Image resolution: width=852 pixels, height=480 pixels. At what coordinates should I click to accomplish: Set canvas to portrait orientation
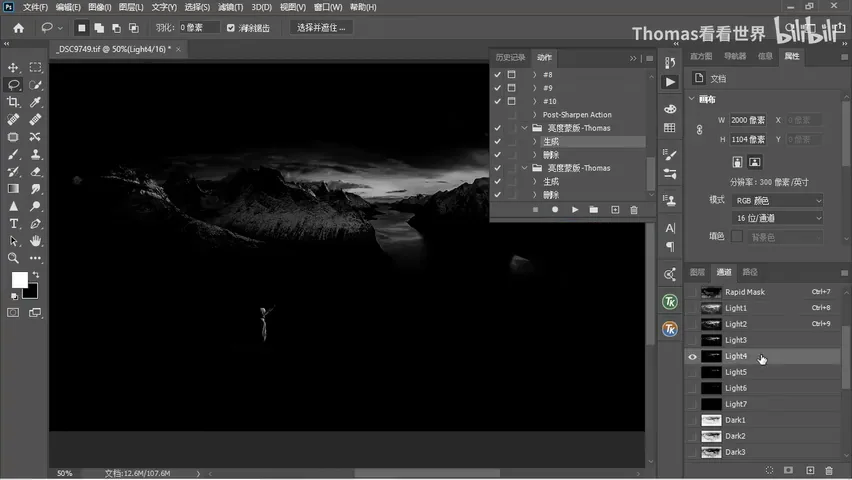coord(737,162)
